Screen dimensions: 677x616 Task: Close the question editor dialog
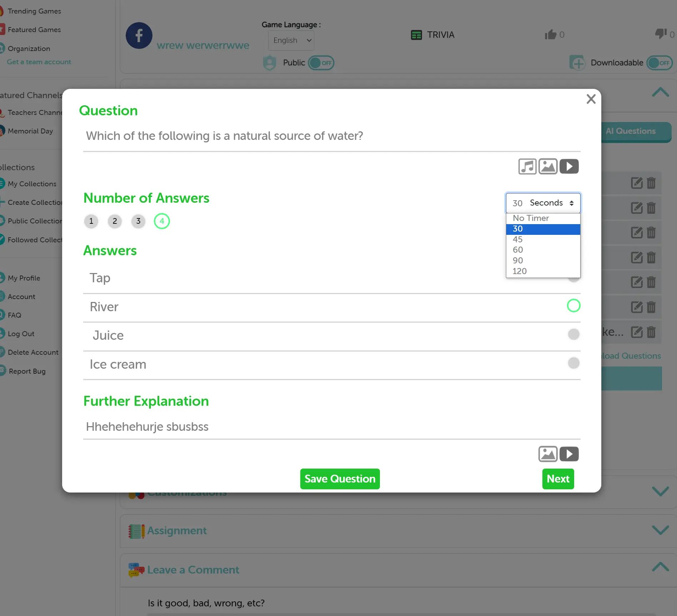point(591,99)
